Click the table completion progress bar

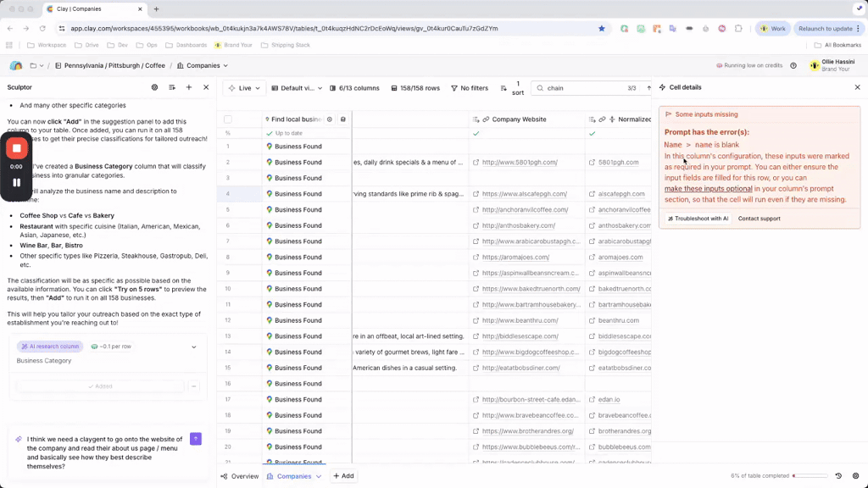(x=810, y=476)
